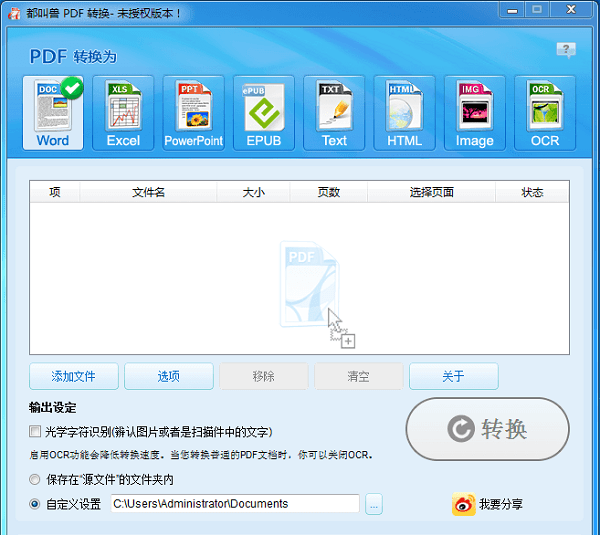Select 保存在源文件的文件夹内 radio option
Image resolution: width=600 pixels, height=535 pixels.
(x=34, y=480)
